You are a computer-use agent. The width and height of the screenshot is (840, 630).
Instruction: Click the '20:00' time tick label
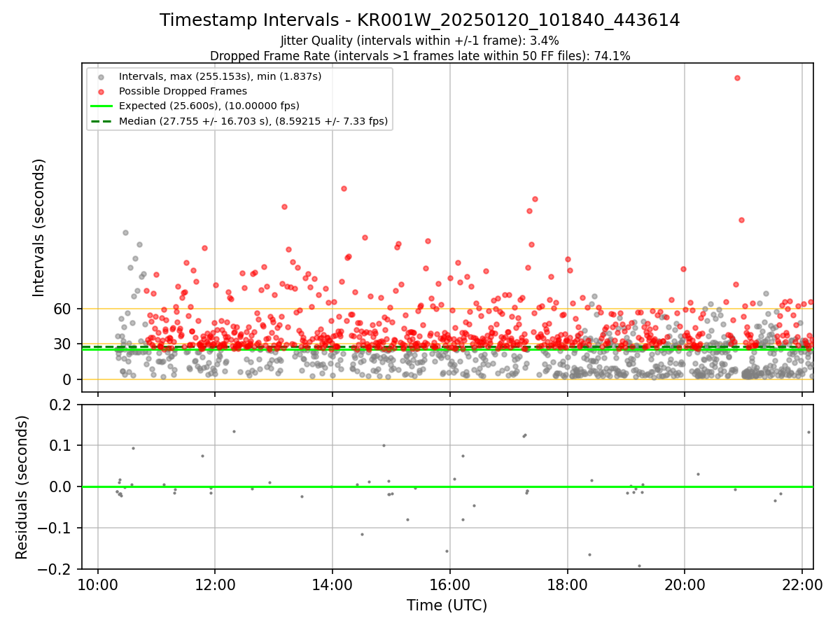click(x=685, y=584)
